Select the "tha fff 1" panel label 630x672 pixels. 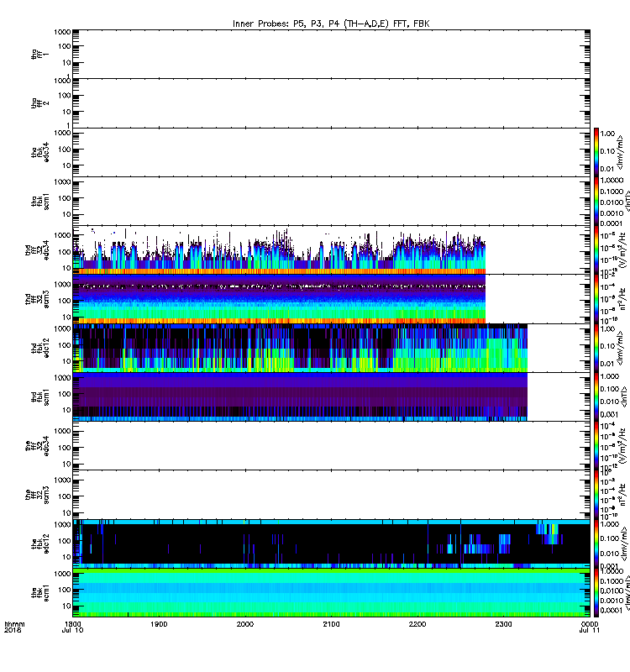[x=39, y=54]
